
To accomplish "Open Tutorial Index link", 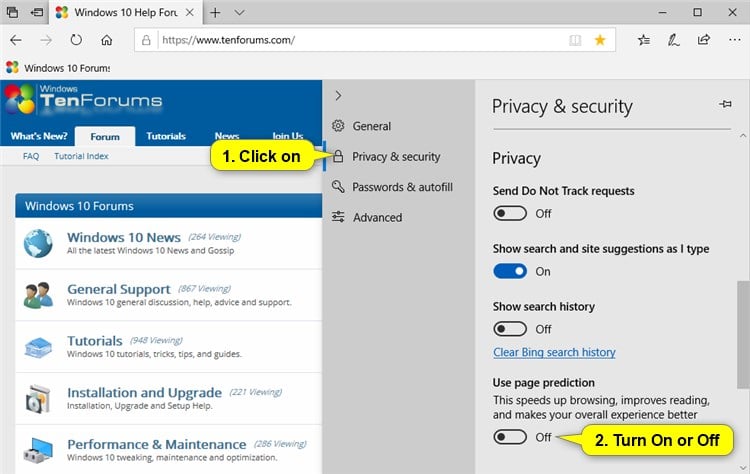I will coord(81,156).
